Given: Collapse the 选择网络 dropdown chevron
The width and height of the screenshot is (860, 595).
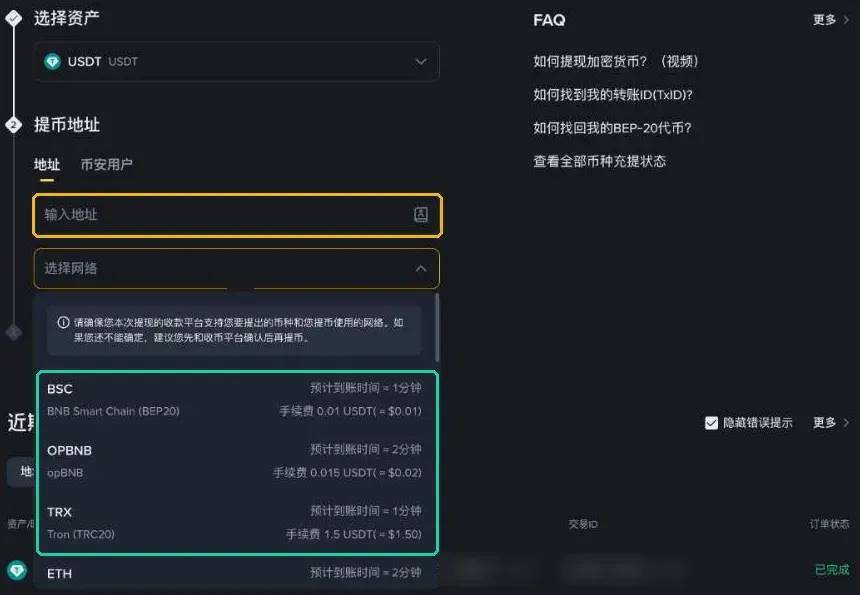Looking at the screenshot, I should 421,269.
